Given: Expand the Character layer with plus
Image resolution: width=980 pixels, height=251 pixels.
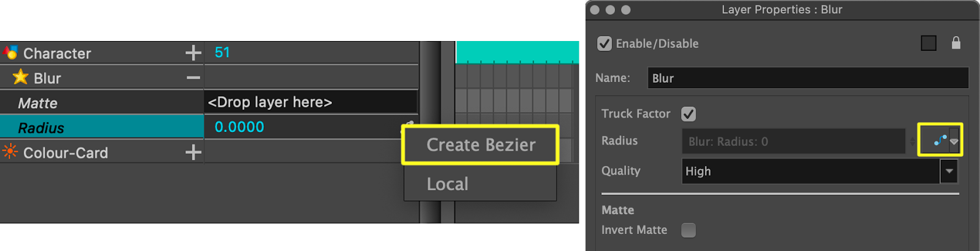Looking at the screenshot, I should coord(193,53).
